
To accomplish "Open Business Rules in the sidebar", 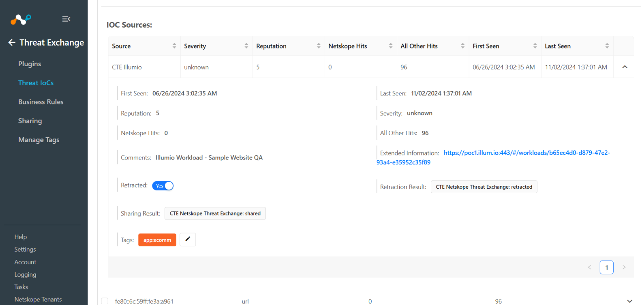I will pyautogui.click(x=41, y=102).
